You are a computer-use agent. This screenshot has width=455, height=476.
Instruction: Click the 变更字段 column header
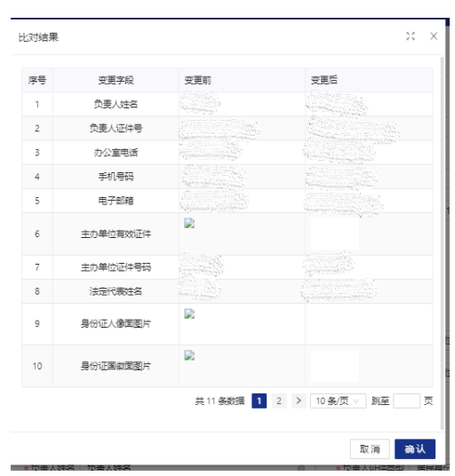coord(116,80)
